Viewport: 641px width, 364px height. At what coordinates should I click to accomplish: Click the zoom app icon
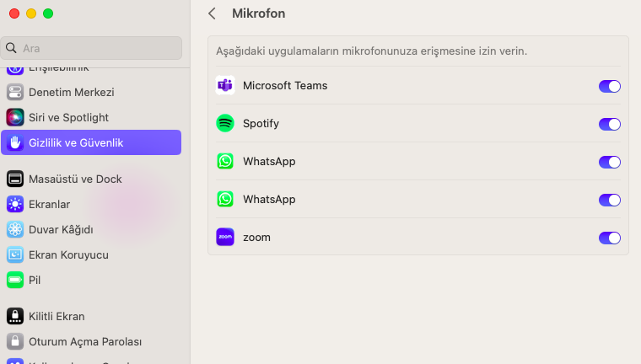(x=225, y=238)
